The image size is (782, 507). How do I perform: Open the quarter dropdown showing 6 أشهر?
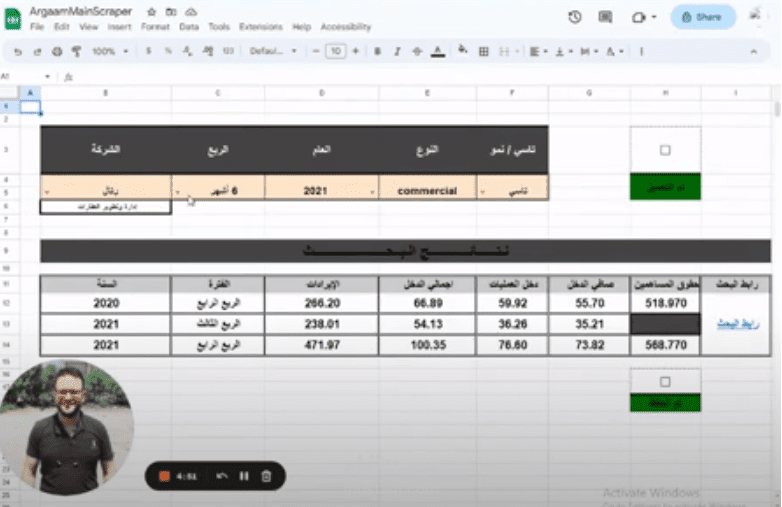(178, 192)
